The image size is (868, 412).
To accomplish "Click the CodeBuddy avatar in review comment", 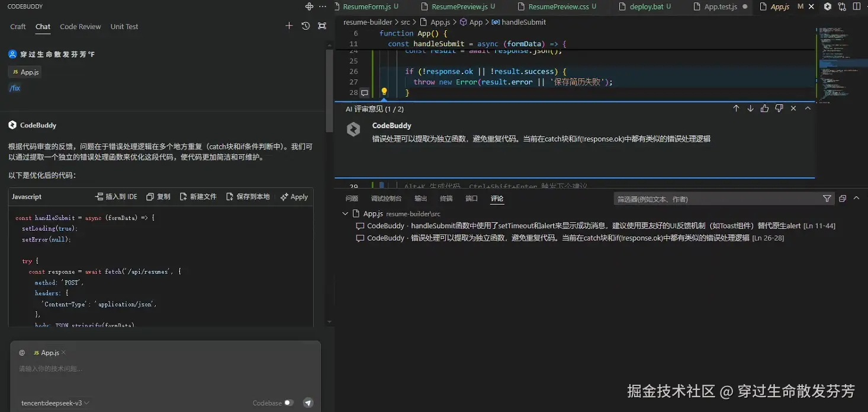I will pyautogui.click(x=353, y=129).
